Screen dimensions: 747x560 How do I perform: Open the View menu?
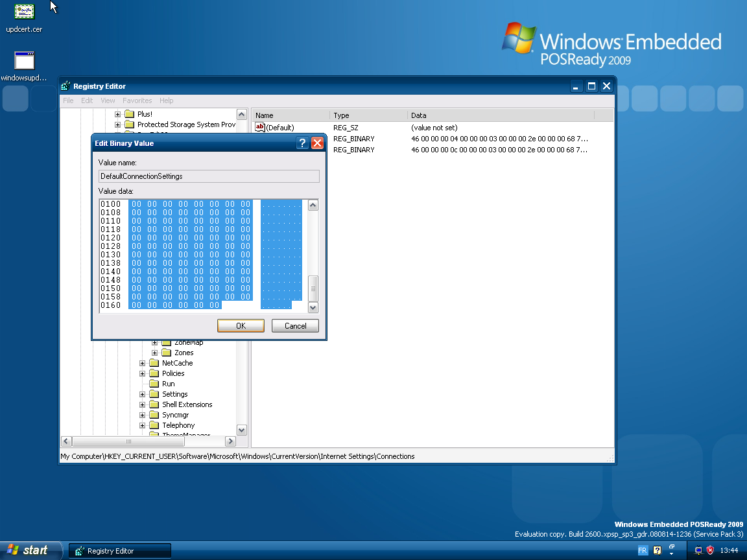(x=108, y=100)
